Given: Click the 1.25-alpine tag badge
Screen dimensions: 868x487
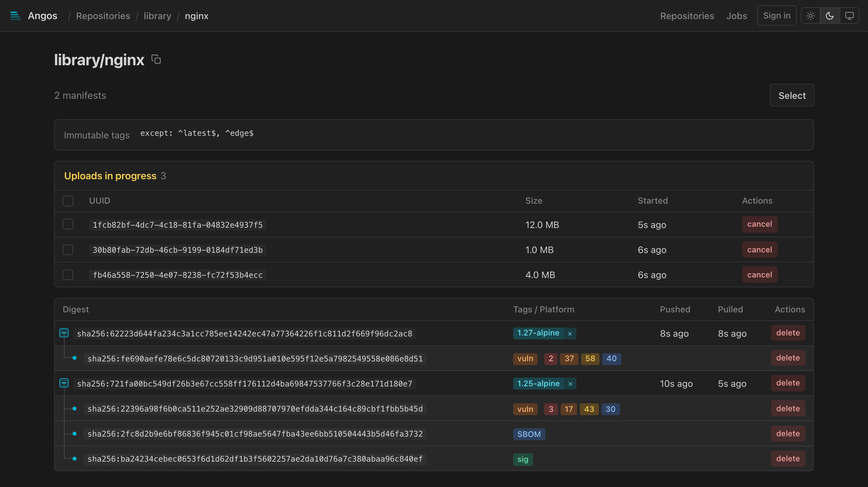Looking at the screenshot, I should point(538,384).
